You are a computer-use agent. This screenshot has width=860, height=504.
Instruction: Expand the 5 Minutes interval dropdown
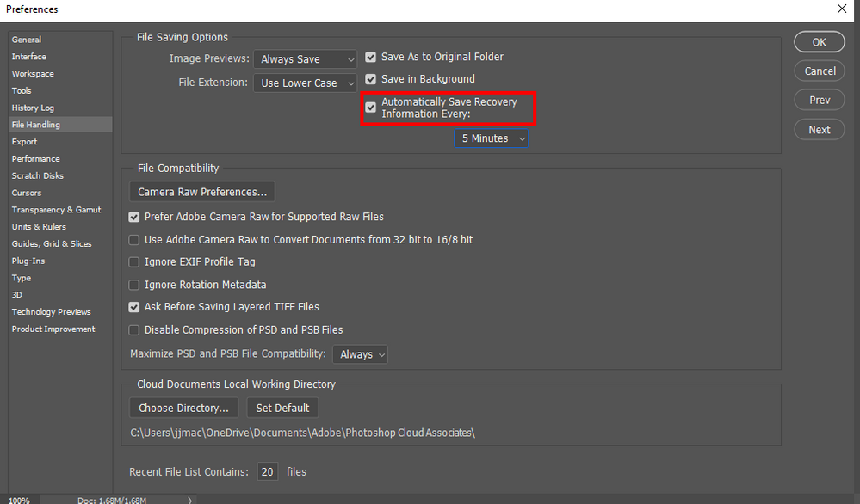tap(491, 138)
